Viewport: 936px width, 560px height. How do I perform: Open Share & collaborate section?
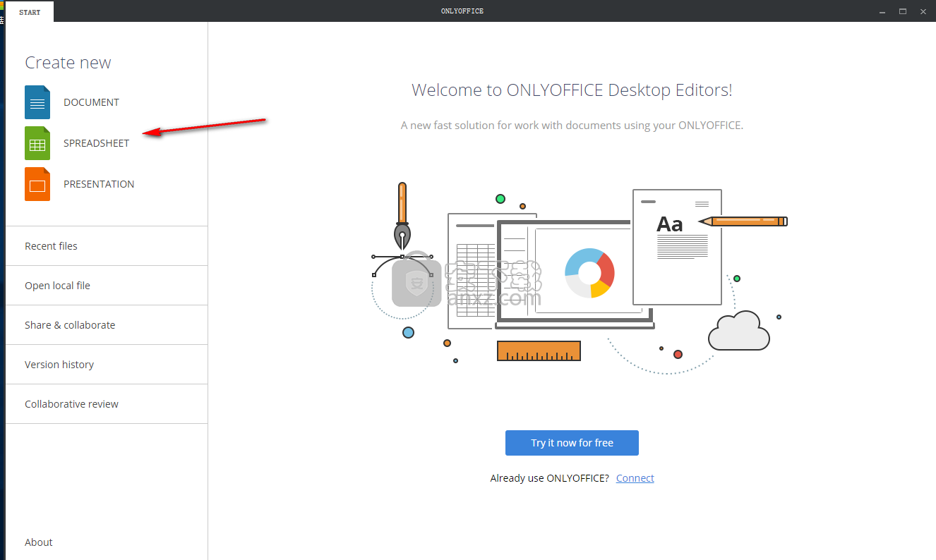click(x=107, y=325)
